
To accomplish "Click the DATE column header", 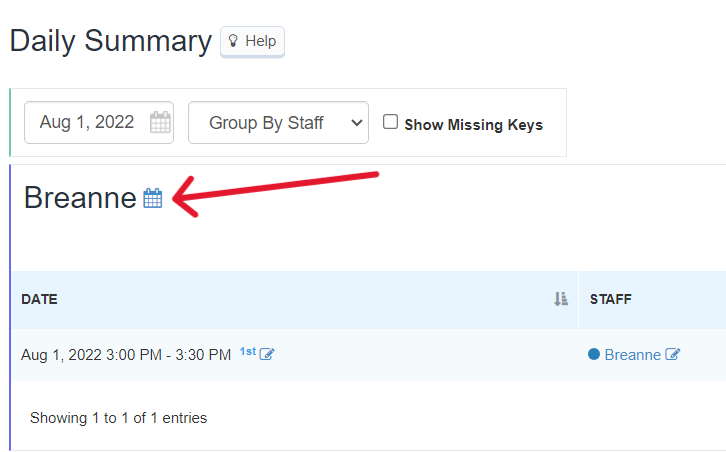I will (x=39, y=299).
